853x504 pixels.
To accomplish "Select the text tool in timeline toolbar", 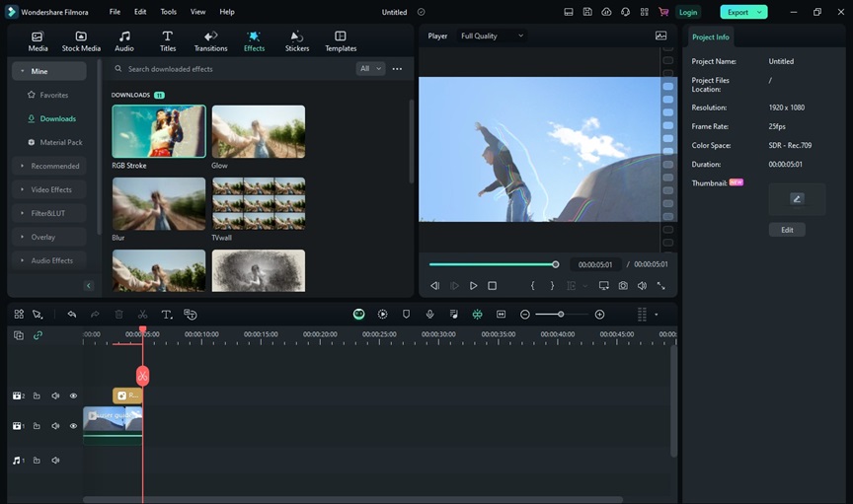I will pos(167,315).
